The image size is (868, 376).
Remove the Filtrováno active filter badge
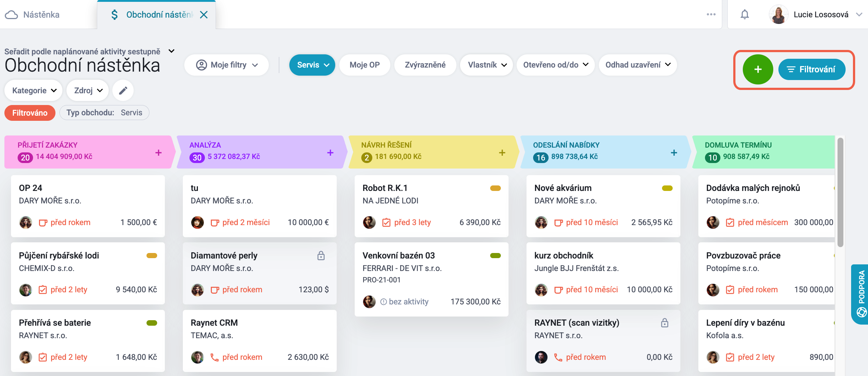point(30,113)
